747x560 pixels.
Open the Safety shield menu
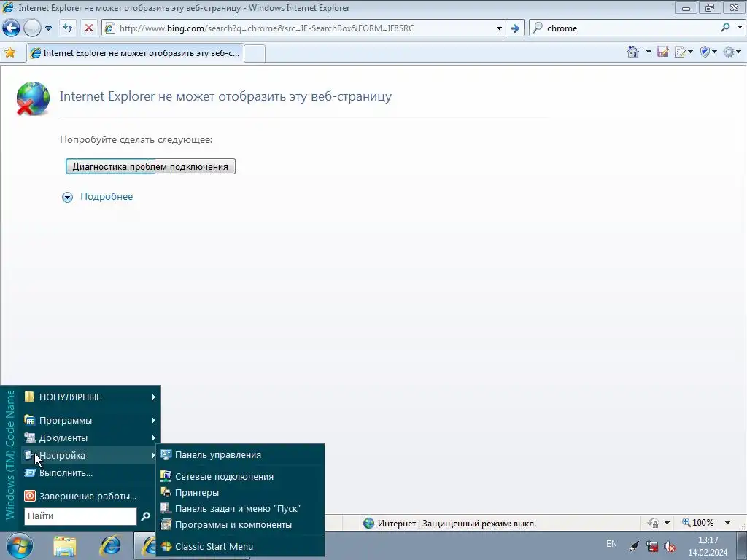(x=705, y=52)
